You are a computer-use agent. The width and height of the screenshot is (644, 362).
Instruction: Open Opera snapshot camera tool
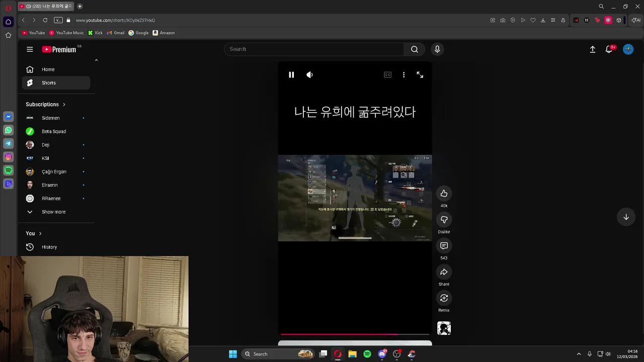click(503, 20)
